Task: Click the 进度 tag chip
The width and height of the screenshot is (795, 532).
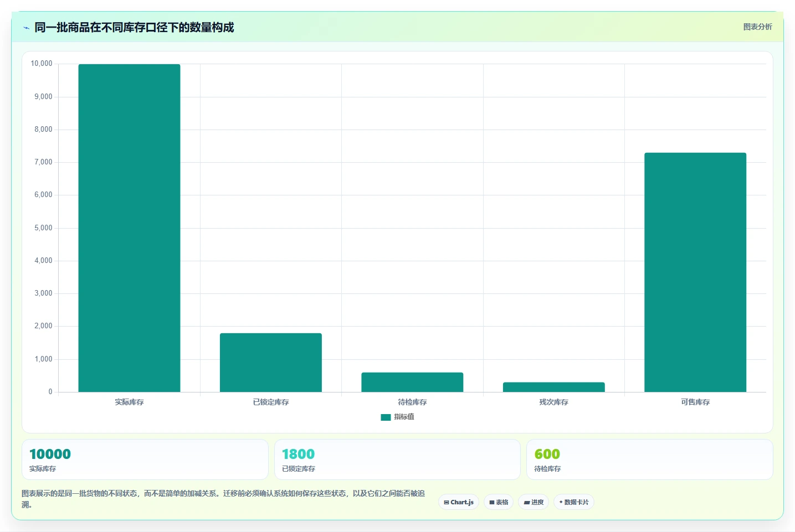Action: 534,502
